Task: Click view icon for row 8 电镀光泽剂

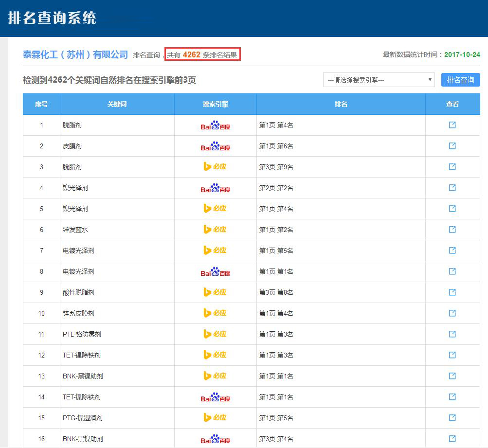Action: click(x=452, y=271)
